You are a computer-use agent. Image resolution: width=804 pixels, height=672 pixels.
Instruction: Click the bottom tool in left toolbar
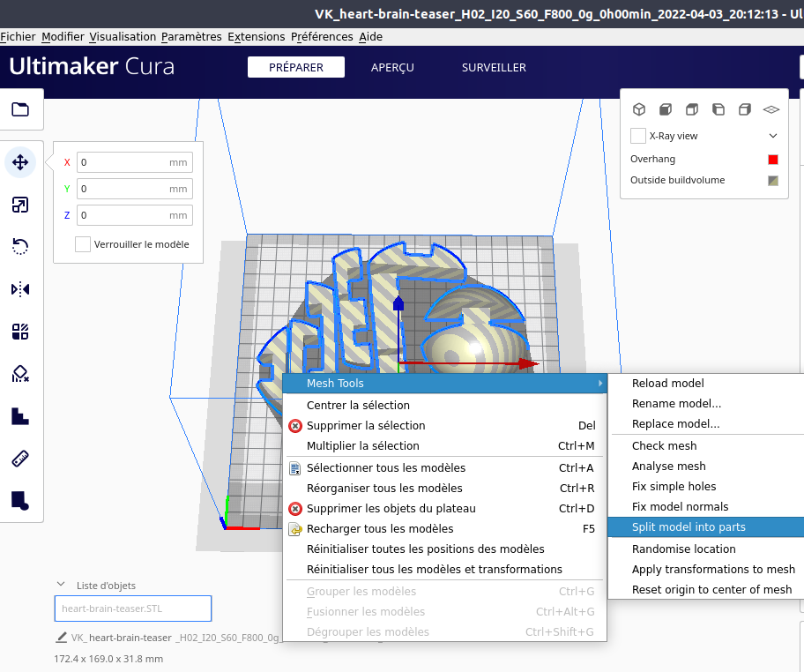tap(20, 500)
